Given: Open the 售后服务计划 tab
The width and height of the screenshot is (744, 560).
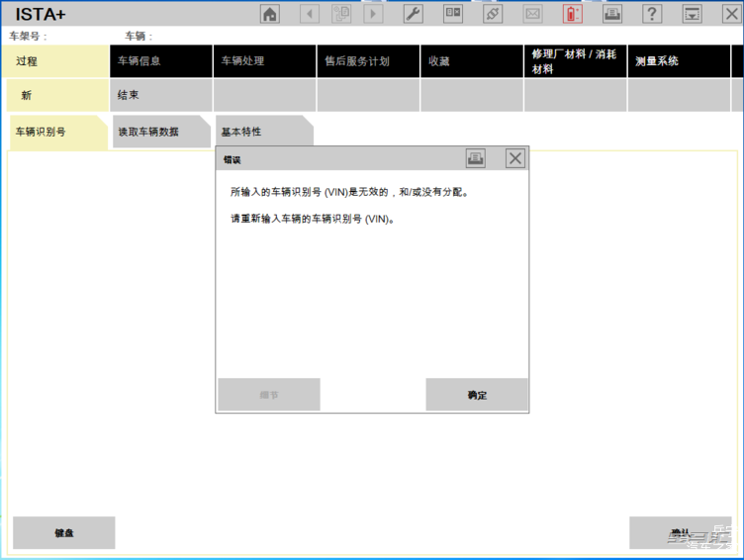Looking at the screenshot, I should [x=368, y=61].
